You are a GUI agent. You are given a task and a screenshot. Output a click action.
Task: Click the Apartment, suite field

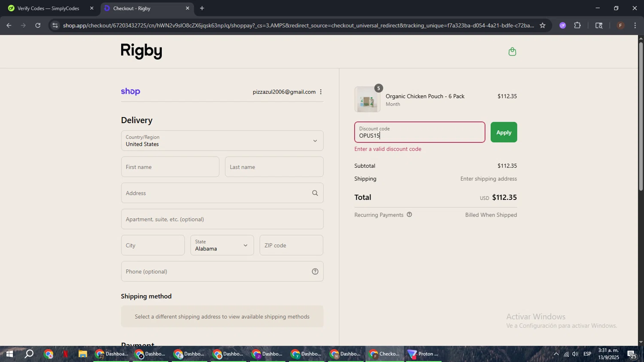coord(222,219)
